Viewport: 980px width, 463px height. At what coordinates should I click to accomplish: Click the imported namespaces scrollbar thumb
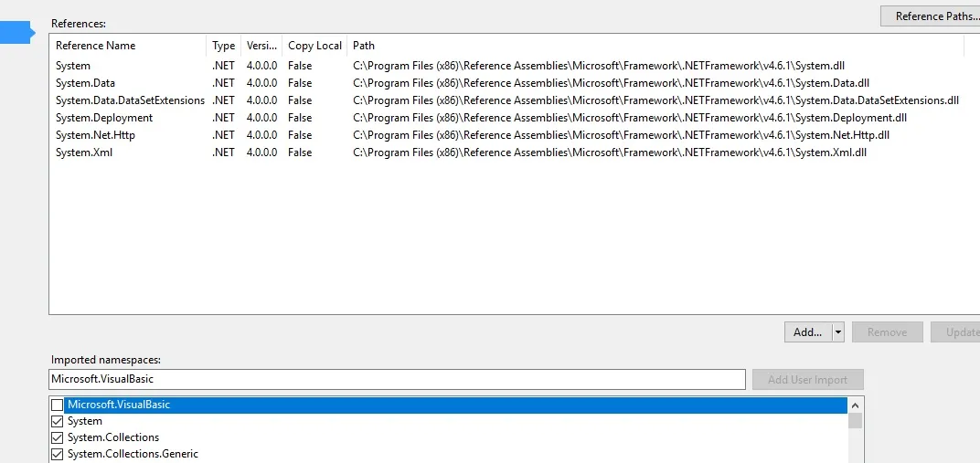tap(856, 421)
